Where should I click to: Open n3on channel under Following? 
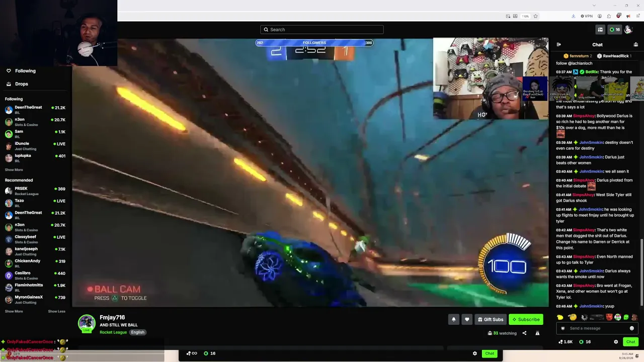35,122
